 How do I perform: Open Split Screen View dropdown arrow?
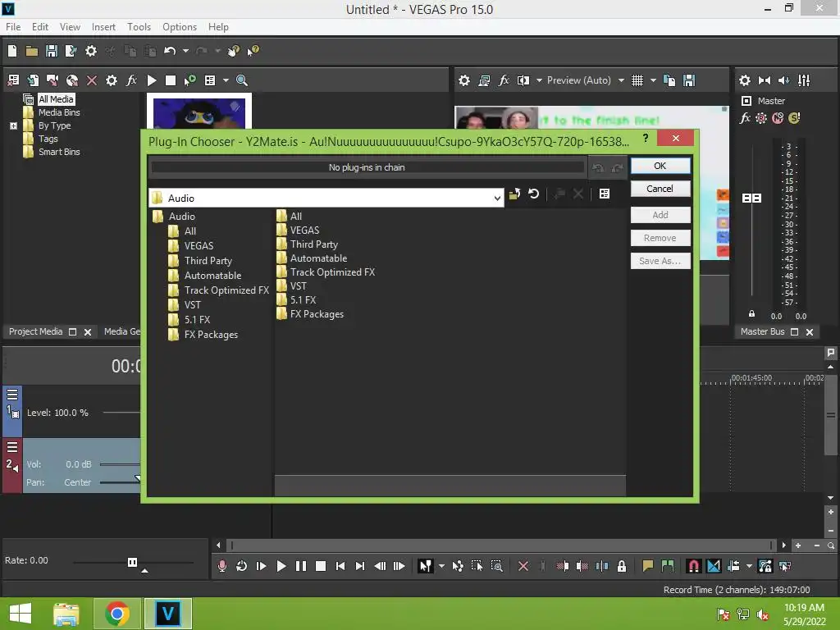(x=539, y=80)
